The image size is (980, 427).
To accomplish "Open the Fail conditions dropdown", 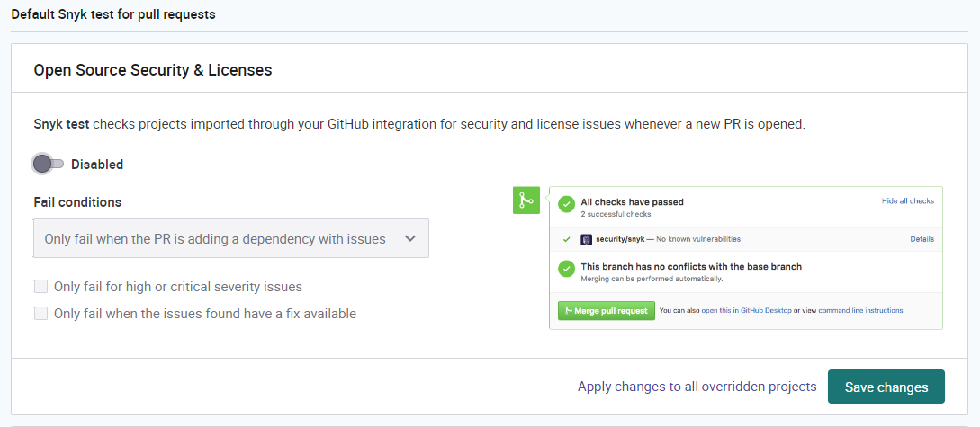I will coord(230,238).
